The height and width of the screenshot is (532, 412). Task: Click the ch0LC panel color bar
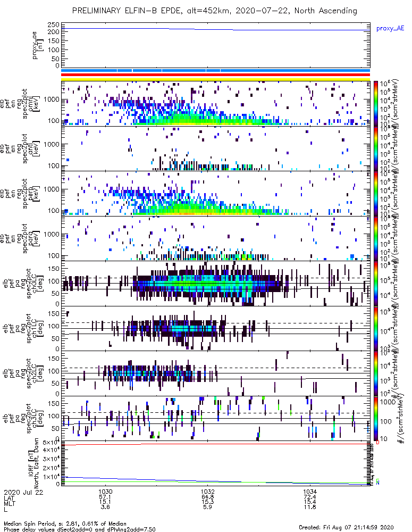376,284
